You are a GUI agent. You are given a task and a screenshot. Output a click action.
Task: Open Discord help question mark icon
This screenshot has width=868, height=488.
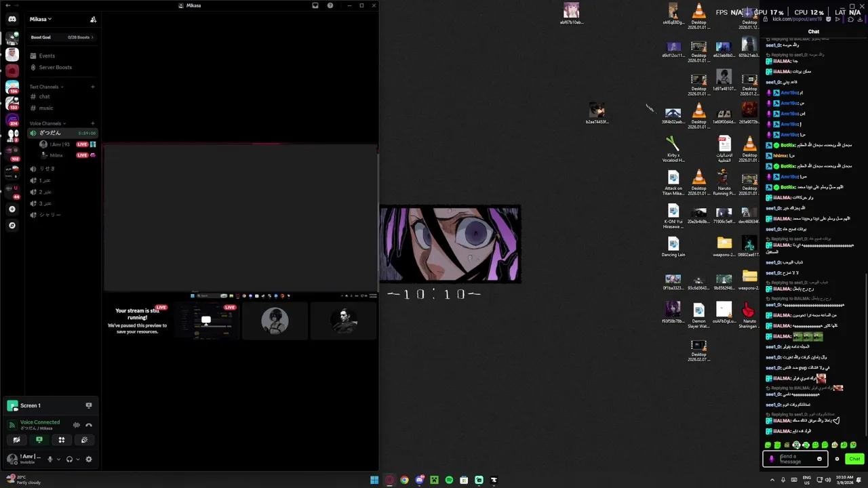click(330, 5)
